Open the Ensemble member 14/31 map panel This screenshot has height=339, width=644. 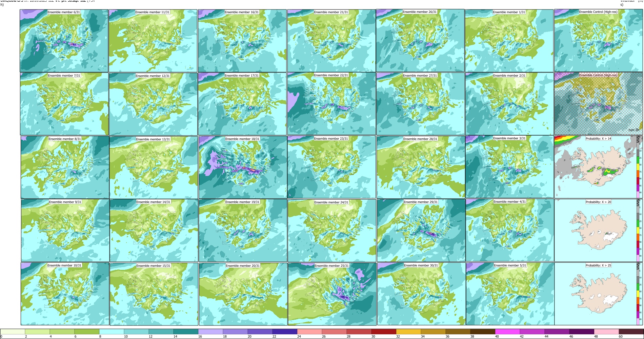[154, 231]
